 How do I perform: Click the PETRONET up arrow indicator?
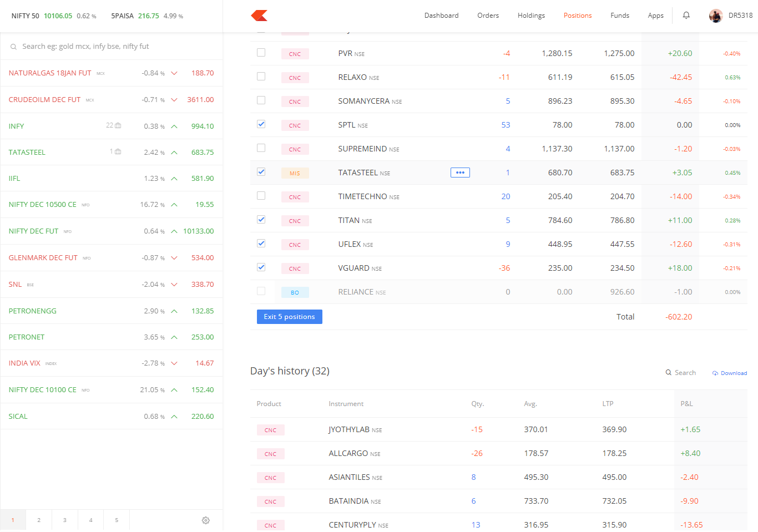click(174, 337)
